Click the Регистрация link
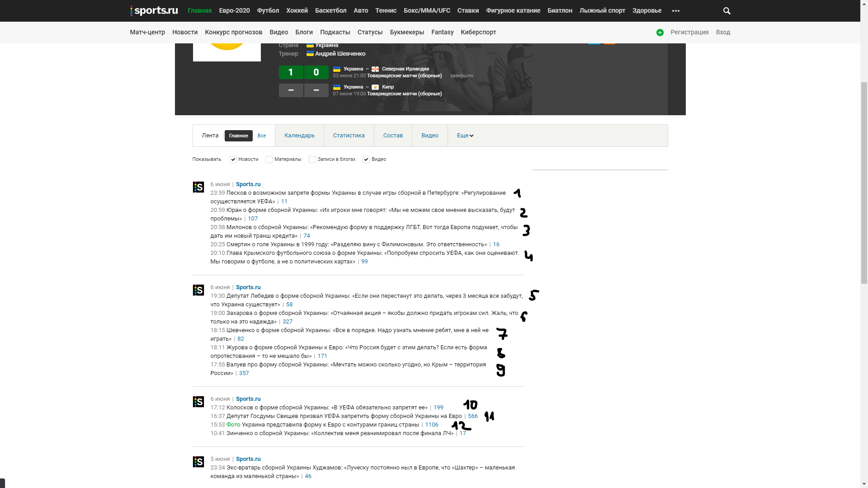The image size is (868, 488). point(689,33)
